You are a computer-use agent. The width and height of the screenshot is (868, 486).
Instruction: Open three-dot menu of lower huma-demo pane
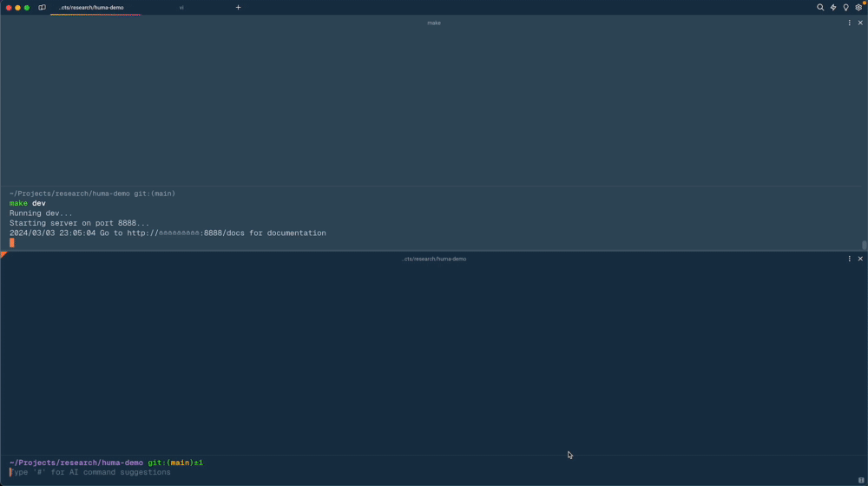(849, 259)
